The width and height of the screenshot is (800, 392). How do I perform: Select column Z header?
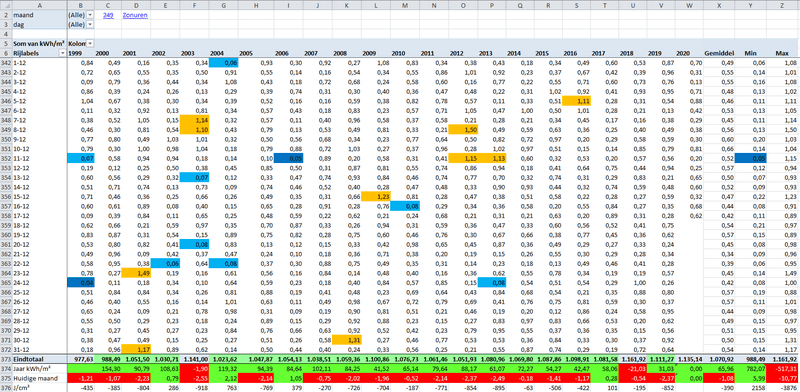pyautogui.click(x=783, y=5)
